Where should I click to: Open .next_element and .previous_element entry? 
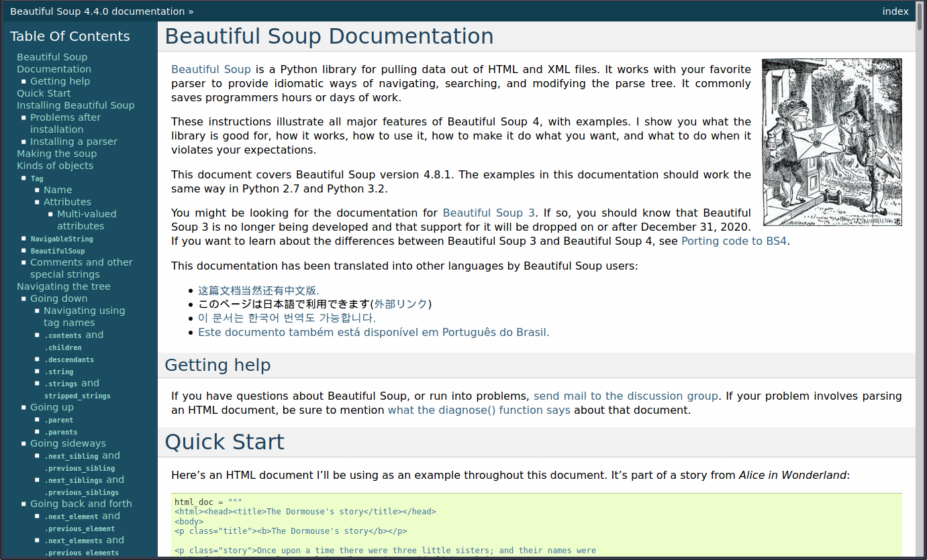82,522
